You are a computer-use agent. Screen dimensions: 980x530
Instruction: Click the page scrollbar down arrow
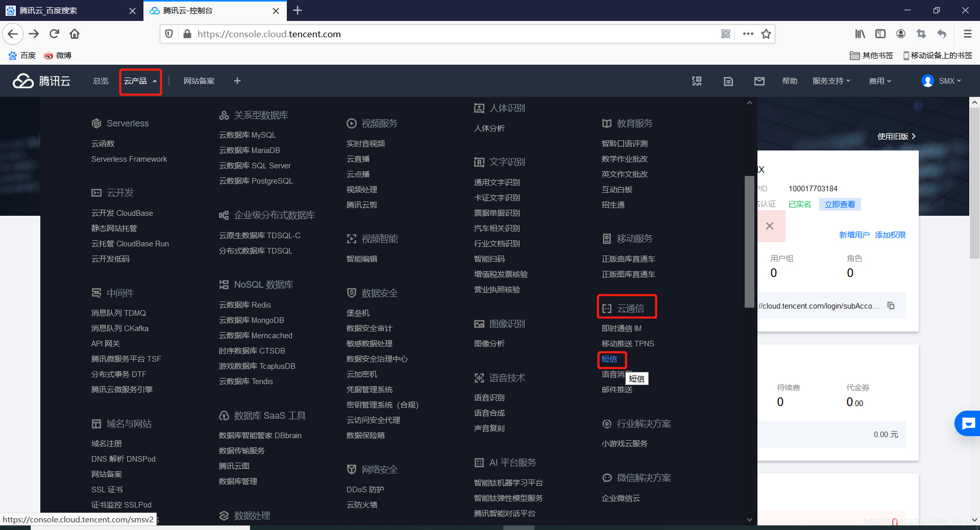click(x=974, y=520)
